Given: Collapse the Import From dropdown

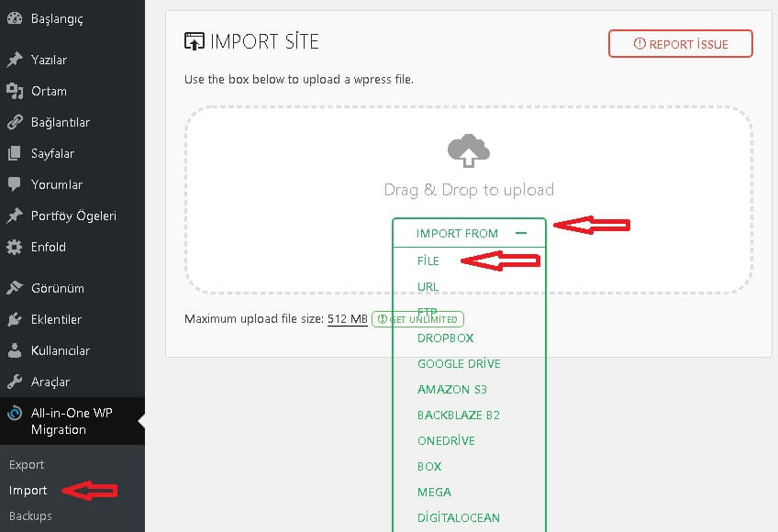Looking at the screenshot, I should tap(470, 233).
